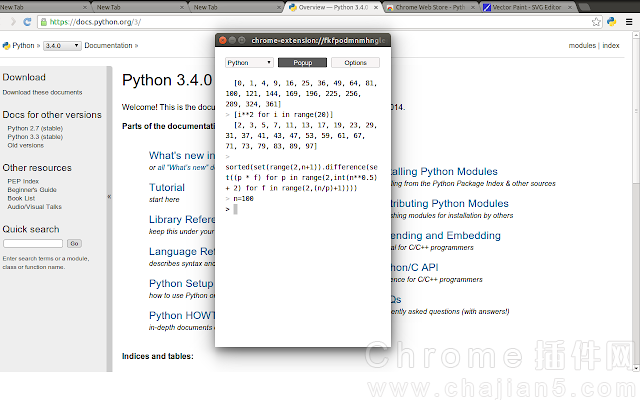The width and height of the screenshot is (640, 400).
Task: Open the Installing Python Modules link
Action: tap(444, 171)
